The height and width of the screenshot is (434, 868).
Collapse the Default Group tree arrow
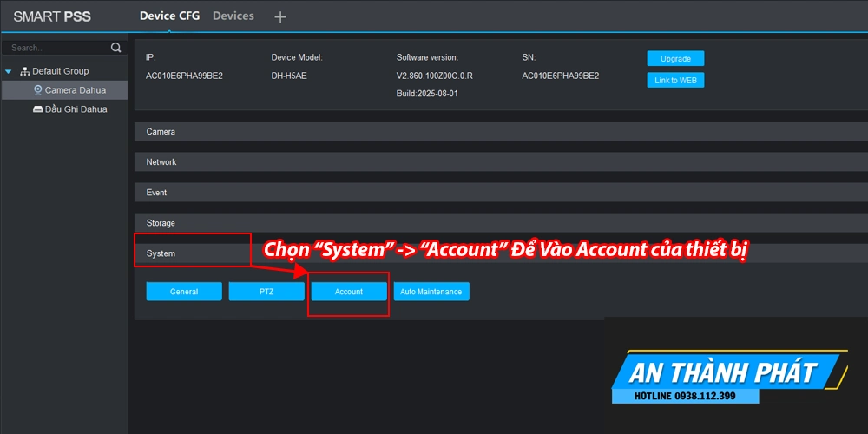pyautogui.click(x=9, y=71)
